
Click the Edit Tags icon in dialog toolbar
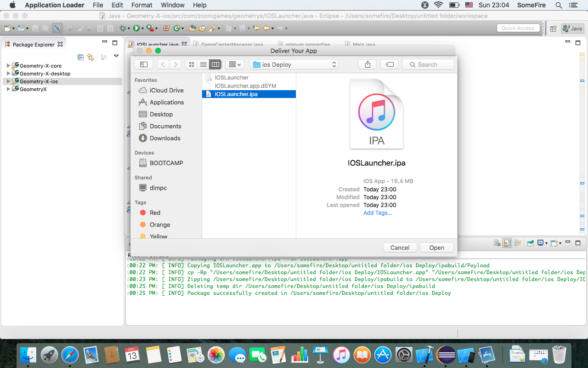pos(390,64)
